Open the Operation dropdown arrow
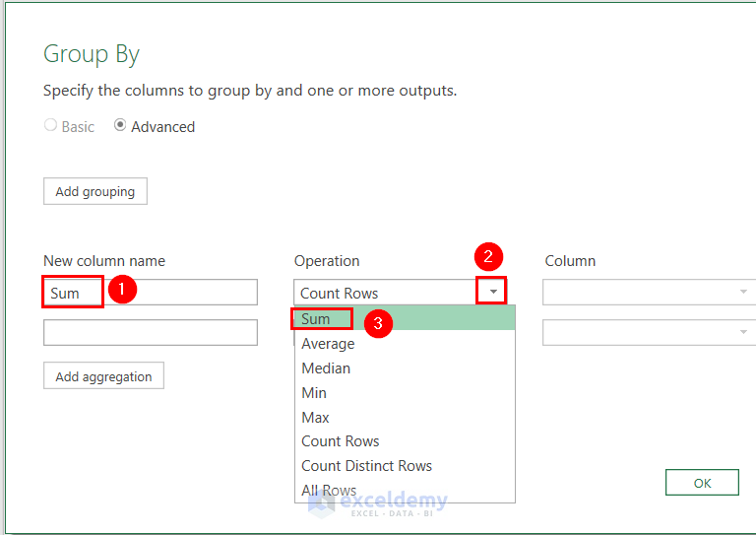756x535 pixels. click(x=494, y=293)
